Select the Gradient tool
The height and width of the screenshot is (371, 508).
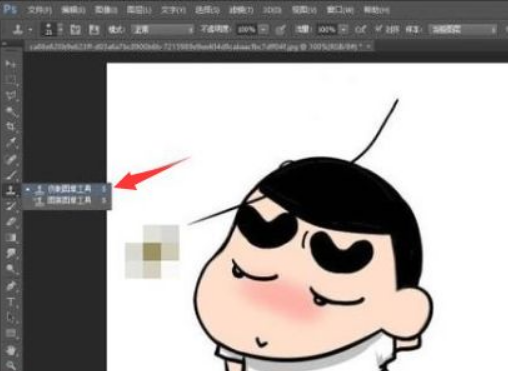pos(10,237)
